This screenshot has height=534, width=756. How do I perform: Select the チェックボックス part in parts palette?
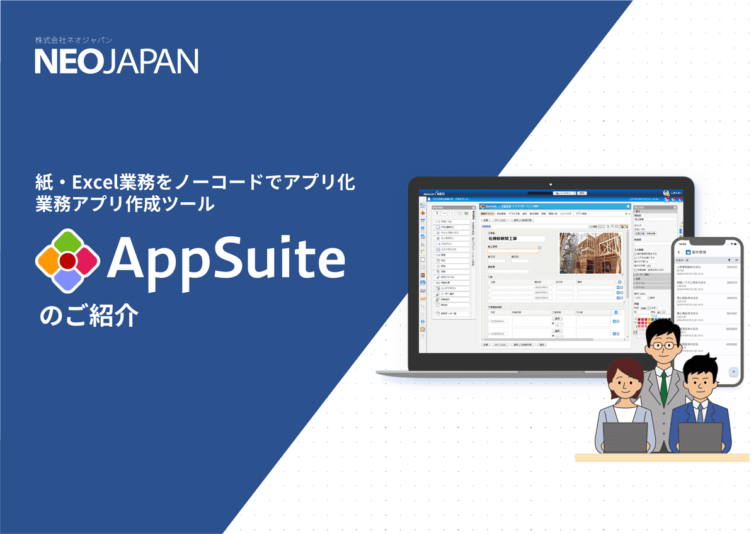[452, 233]
